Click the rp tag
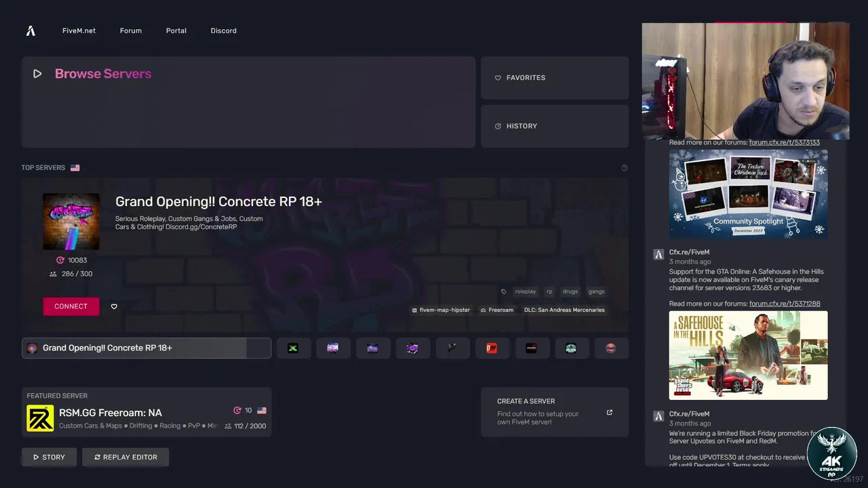 pyautogui.click(x=549, y=291)
